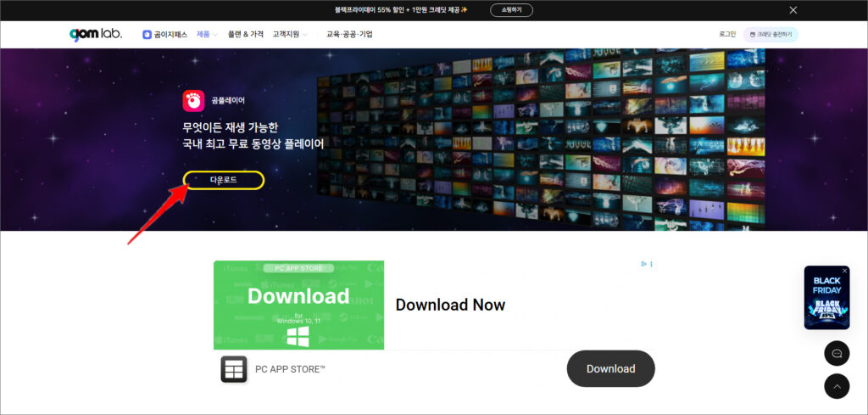
Task: Click the 곰이지패스 icon in navigation
Action: (147, 35)
